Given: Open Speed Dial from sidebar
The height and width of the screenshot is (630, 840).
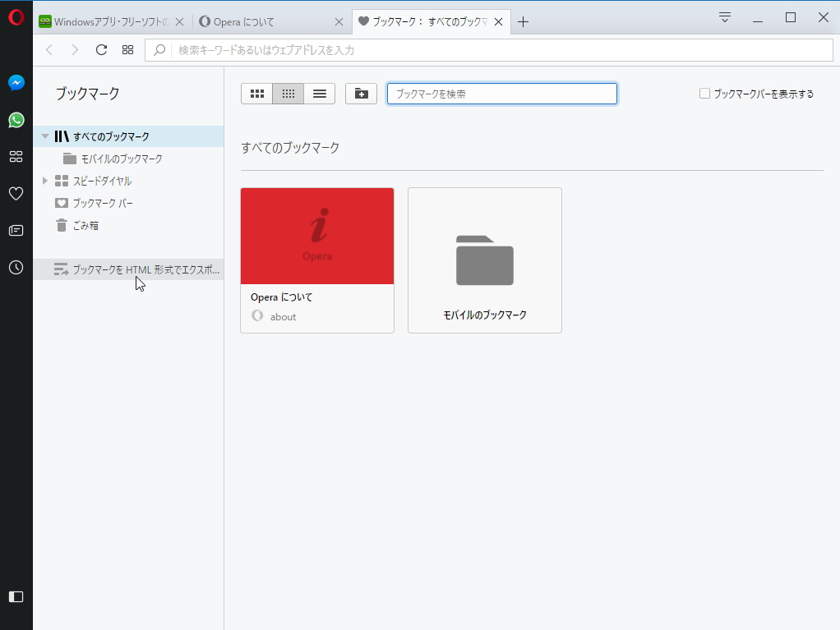Looking at the screenshot, I should click(16, 156).
